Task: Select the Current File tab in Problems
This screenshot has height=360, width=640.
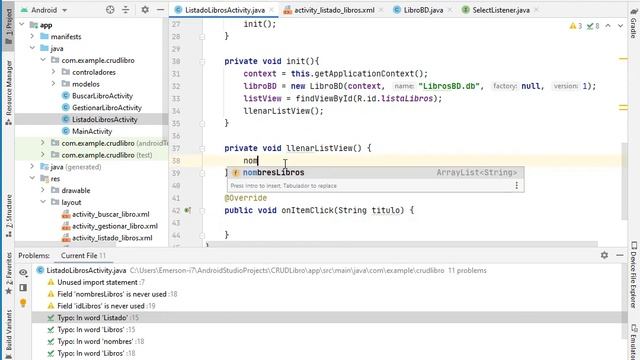Action: point(83,256)
